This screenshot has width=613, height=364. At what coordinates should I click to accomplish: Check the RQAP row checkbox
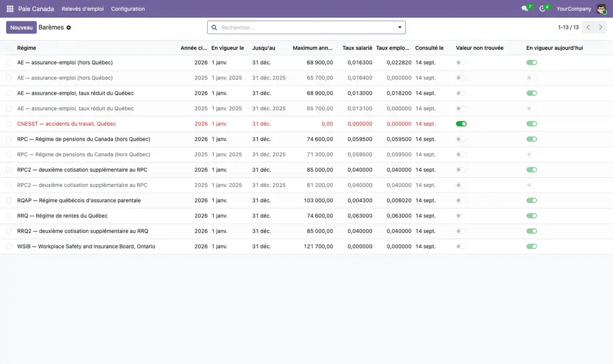pos(8,201)
